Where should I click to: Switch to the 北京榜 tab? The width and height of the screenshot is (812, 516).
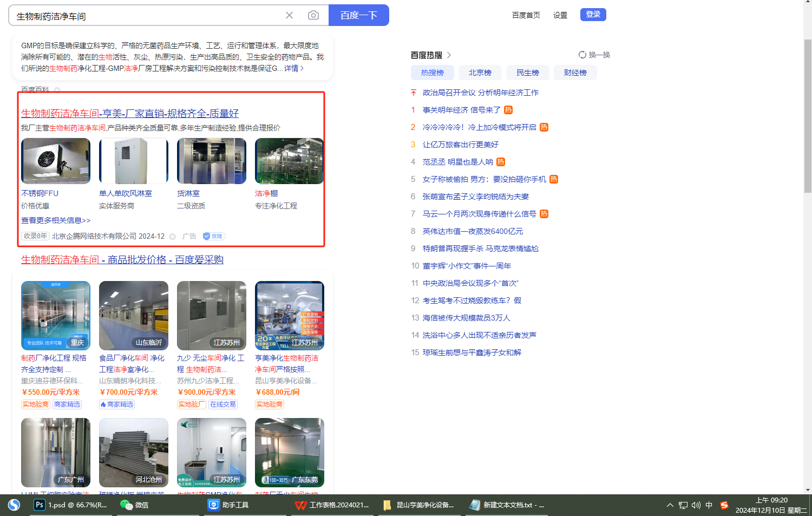480,73
